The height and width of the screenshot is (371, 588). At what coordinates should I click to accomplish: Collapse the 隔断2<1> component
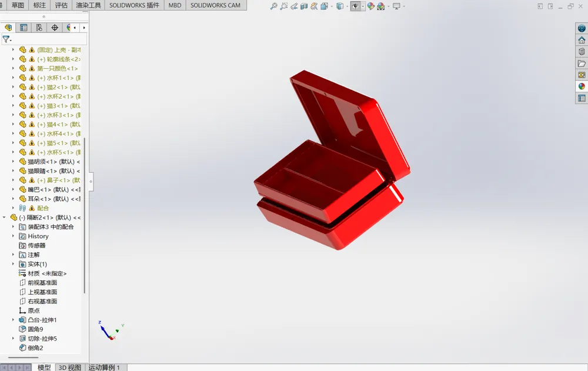(4, 217)
